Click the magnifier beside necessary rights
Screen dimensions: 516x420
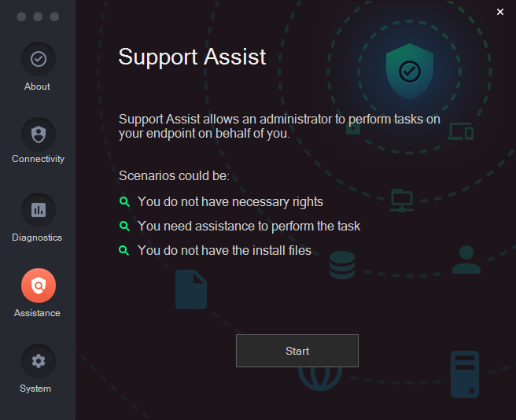click(124, 201)
